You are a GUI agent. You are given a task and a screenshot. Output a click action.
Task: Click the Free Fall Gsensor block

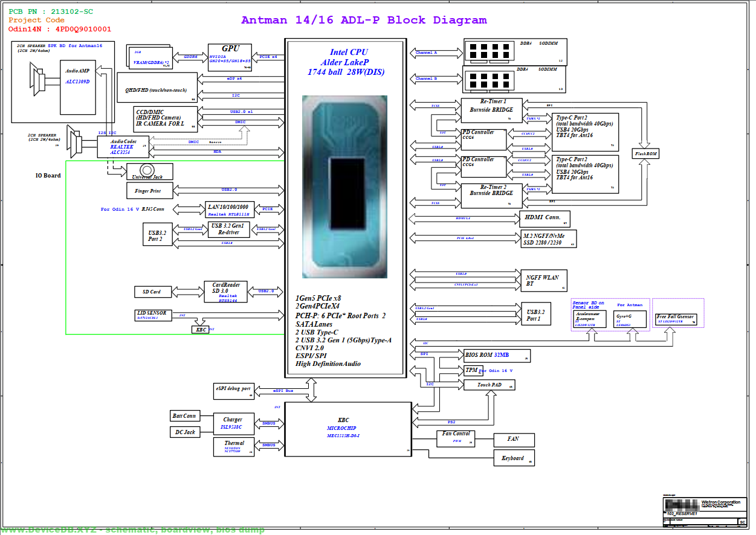(676, 319)
